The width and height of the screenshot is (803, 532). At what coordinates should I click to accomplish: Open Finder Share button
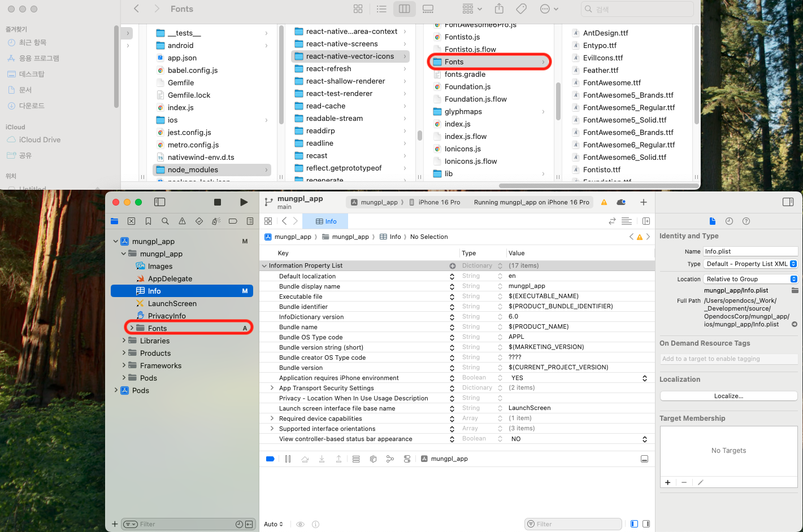499,9
